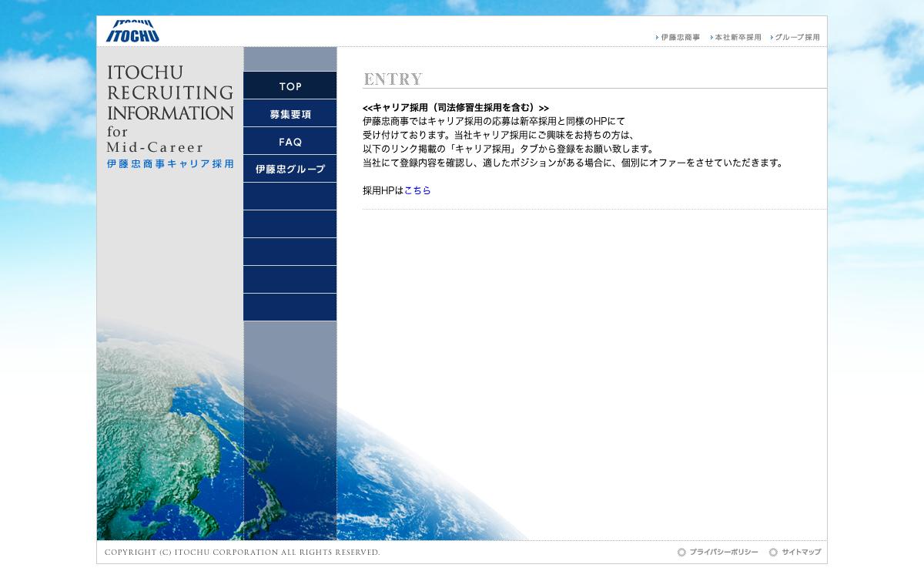Image resolution: width=924 pixels, height=578 pixels.
Task: Open the 本社新卒採用 header link
Action: 737,37
